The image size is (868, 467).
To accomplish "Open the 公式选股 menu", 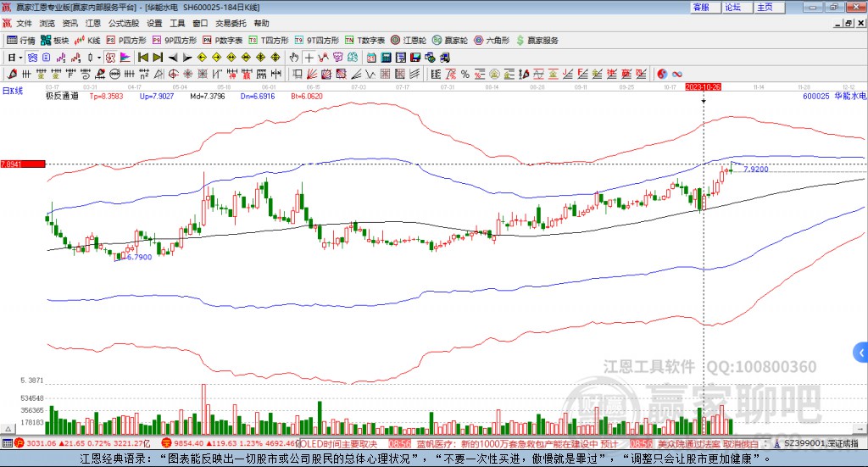I will [124, 23].
